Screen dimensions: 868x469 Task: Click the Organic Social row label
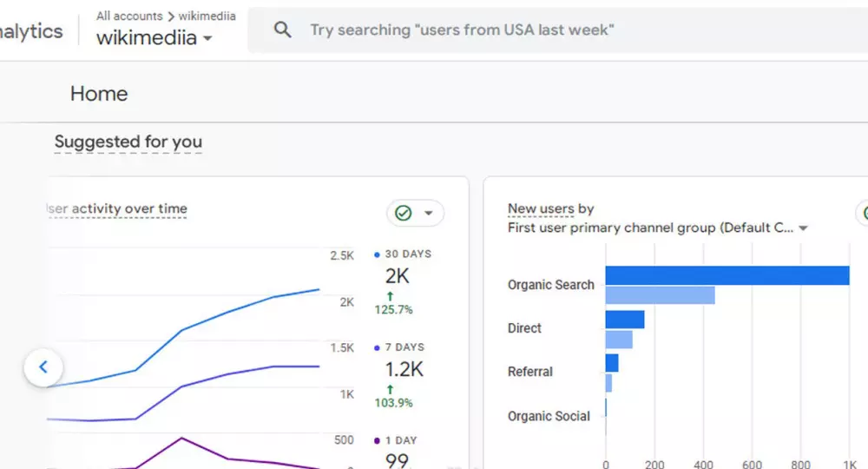(x=549, y=416)
